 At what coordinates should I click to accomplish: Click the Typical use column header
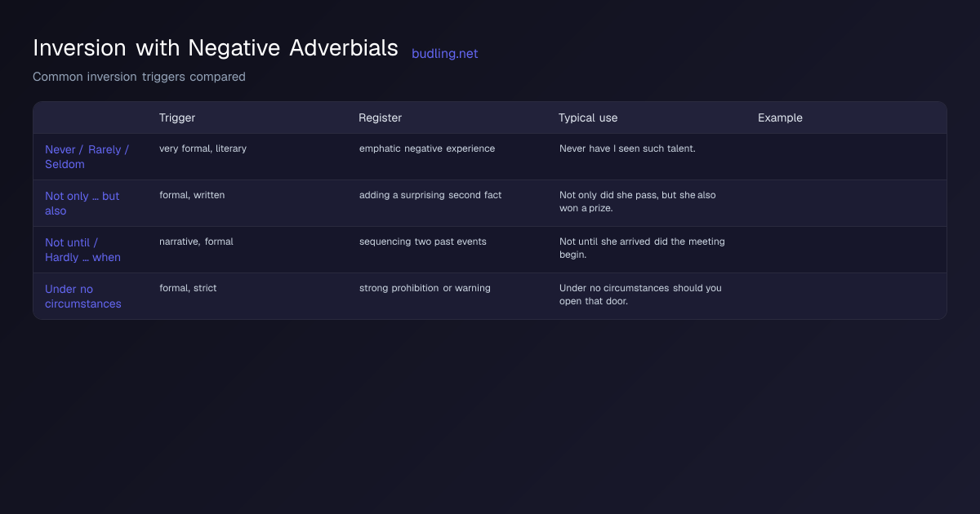click(x=588, y=117)
